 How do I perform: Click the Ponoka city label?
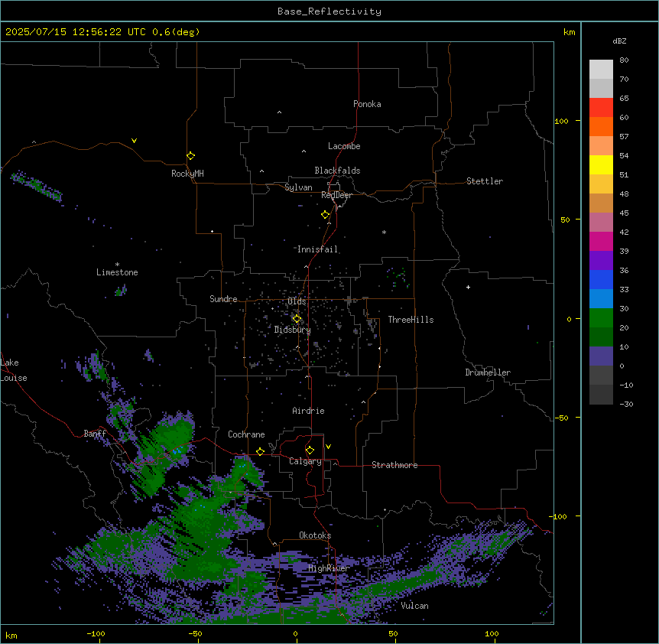pos(367,104)
